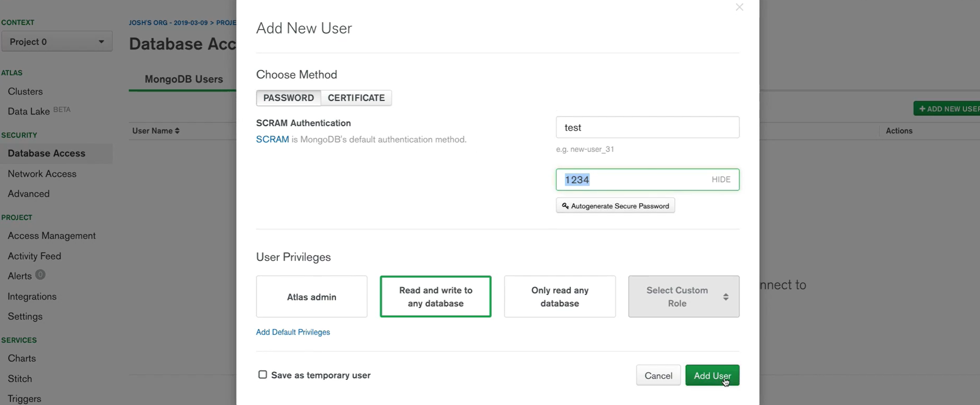Close the Add New User dialog
The height and width of the screenshot is (405, 980).
tap(739, 7)
